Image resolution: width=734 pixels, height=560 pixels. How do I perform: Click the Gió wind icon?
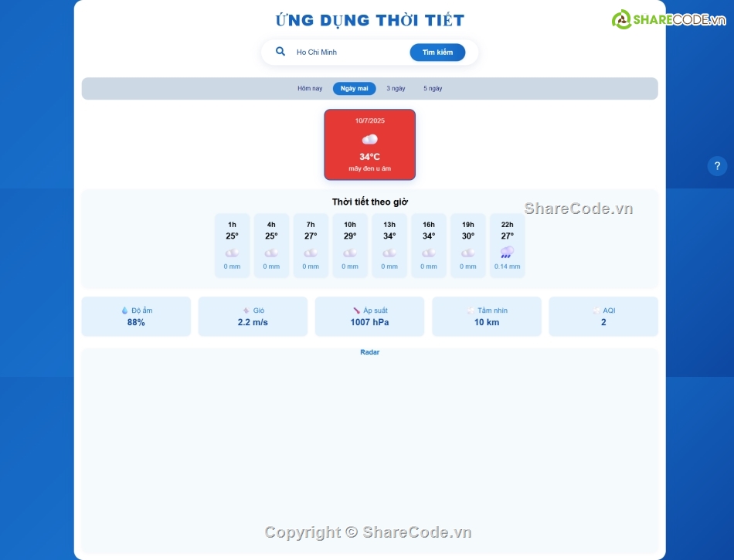(x=246, y=311)
